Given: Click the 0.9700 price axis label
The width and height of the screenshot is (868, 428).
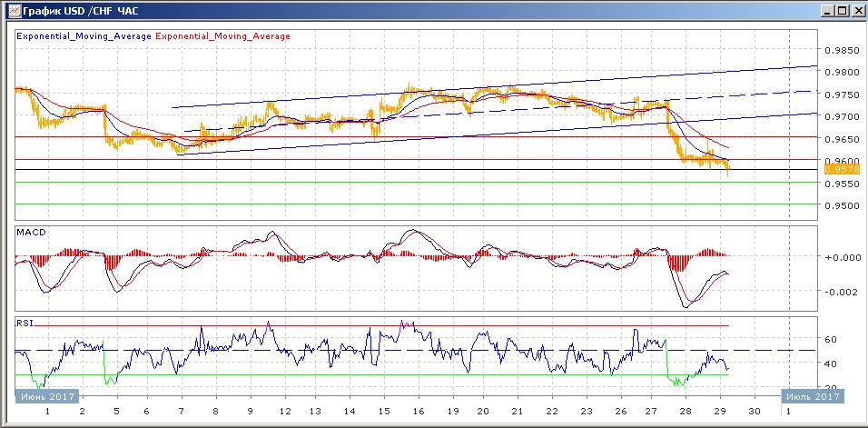Looking at the screenshot, I should (x=841, y=116).
